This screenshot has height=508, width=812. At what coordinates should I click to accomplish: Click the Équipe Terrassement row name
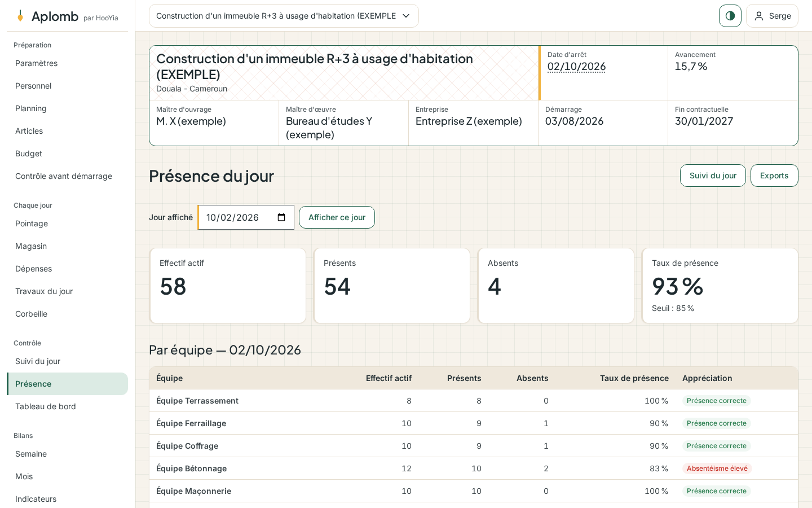[197, 401]
